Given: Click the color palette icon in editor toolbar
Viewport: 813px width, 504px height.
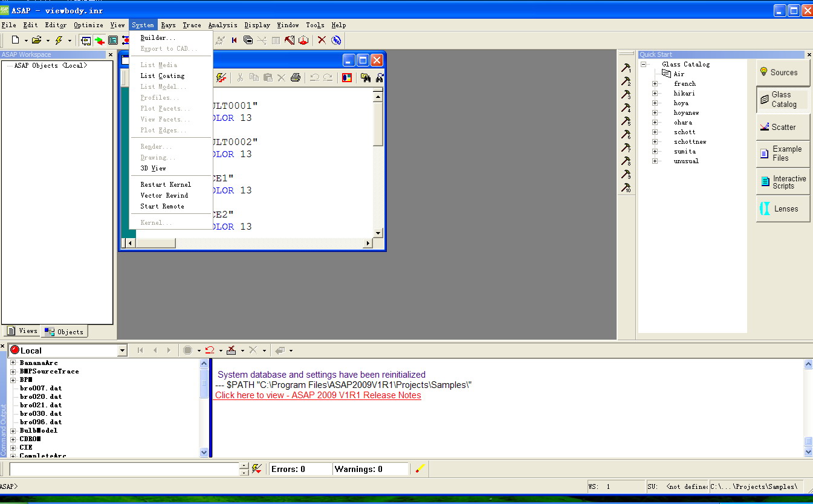Looking at the screenshot, I should click(347, 77).
